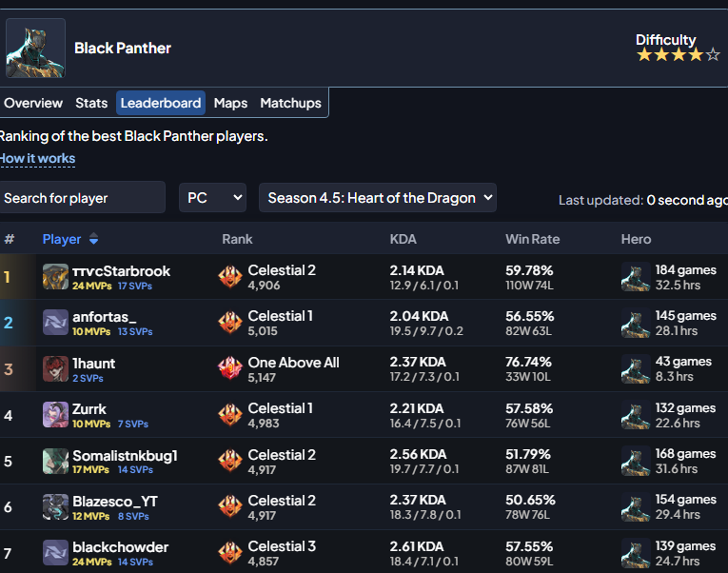Open player anfortas_ profile name
Image resolution: width=728 pixels, height=573 pixels.
pos(105,317)
